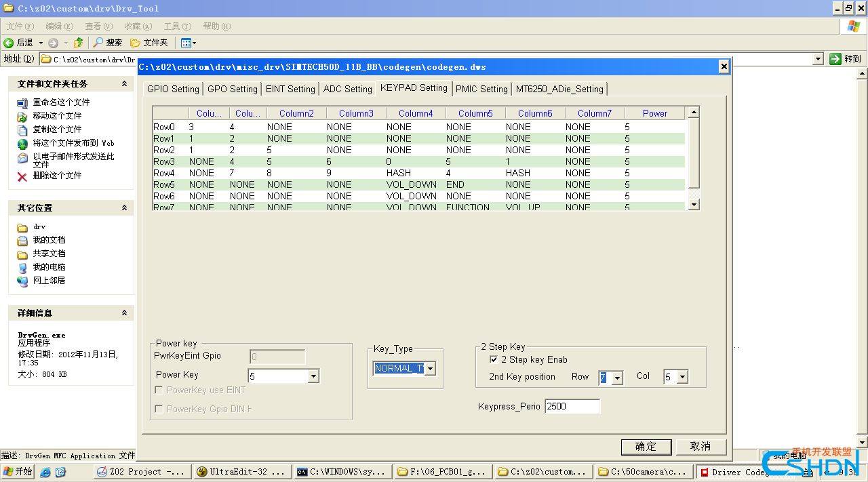Click the red delete this file icon
Viewport: 868px width, 482px height.
click(22, 176)
